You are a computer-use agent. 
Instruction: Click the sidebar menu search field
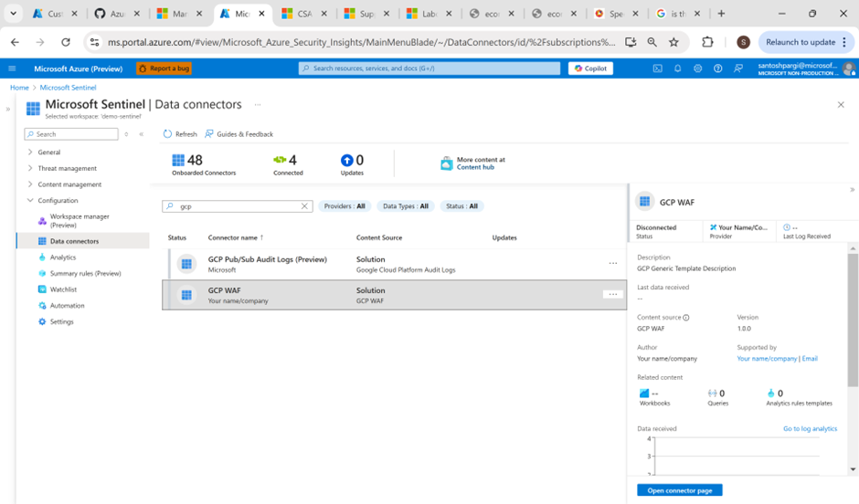71,134
